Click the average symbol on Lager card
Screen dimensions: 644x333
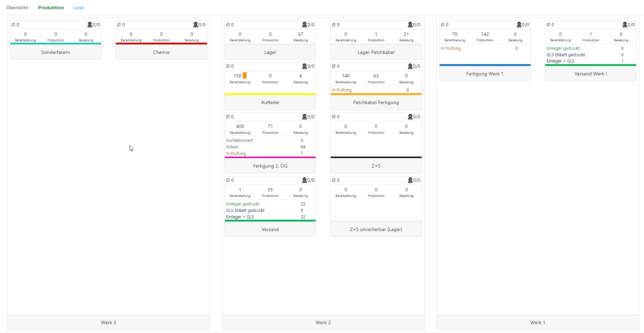click(228, 25)
